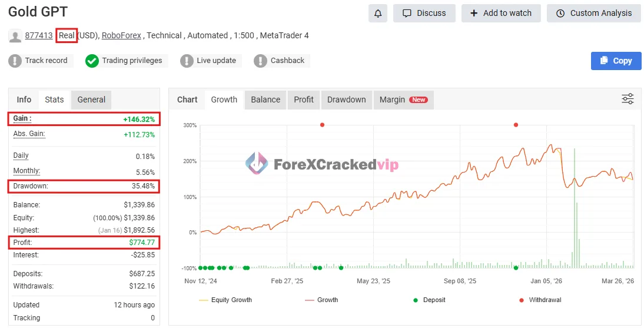Click the Abs. Gain value +112.73%
Viewport: 644px width, 328px height.
pos(140,135)
